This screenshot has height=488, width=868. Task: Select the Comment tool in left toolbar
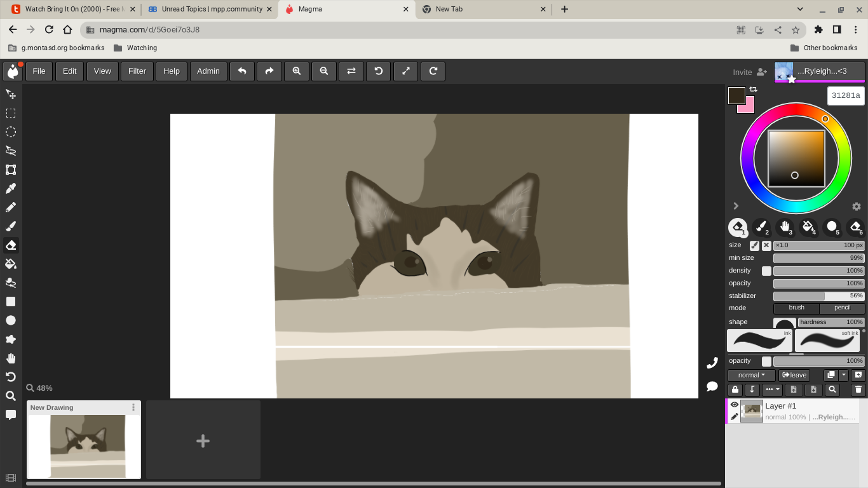11,415
